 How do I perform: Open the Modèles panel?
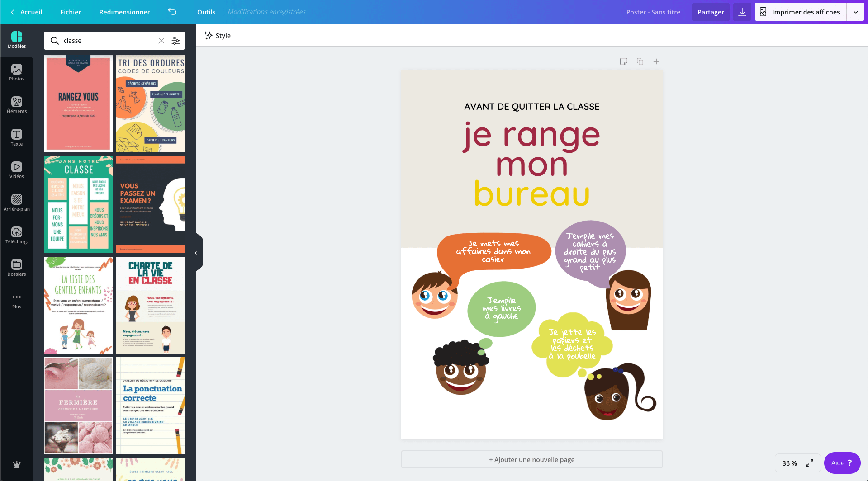point(17,40)
